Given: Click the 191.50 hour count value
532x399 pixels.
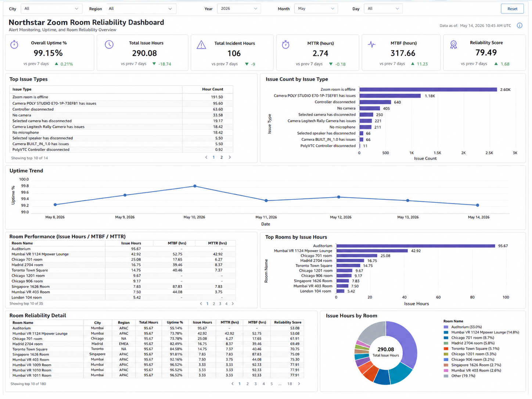Looking at the screenshot, I should [x=217, y=97].
